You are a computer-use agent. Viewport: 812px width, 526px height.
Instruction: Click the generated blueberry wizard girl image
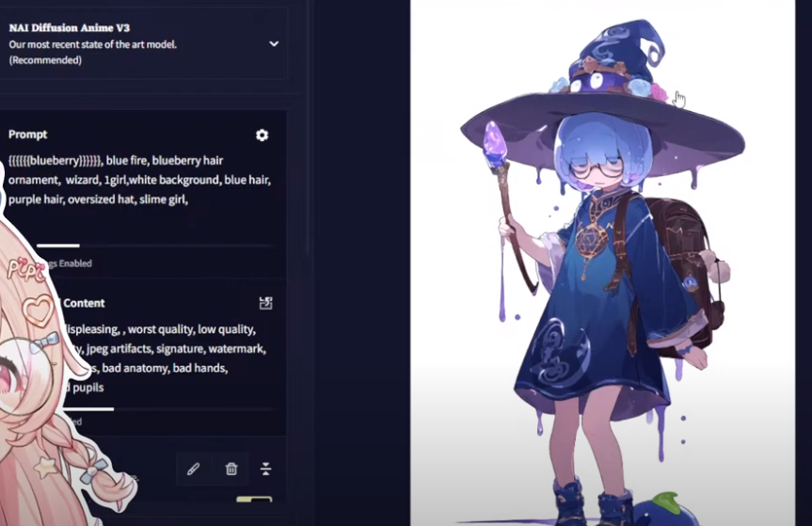pos(603,263)
